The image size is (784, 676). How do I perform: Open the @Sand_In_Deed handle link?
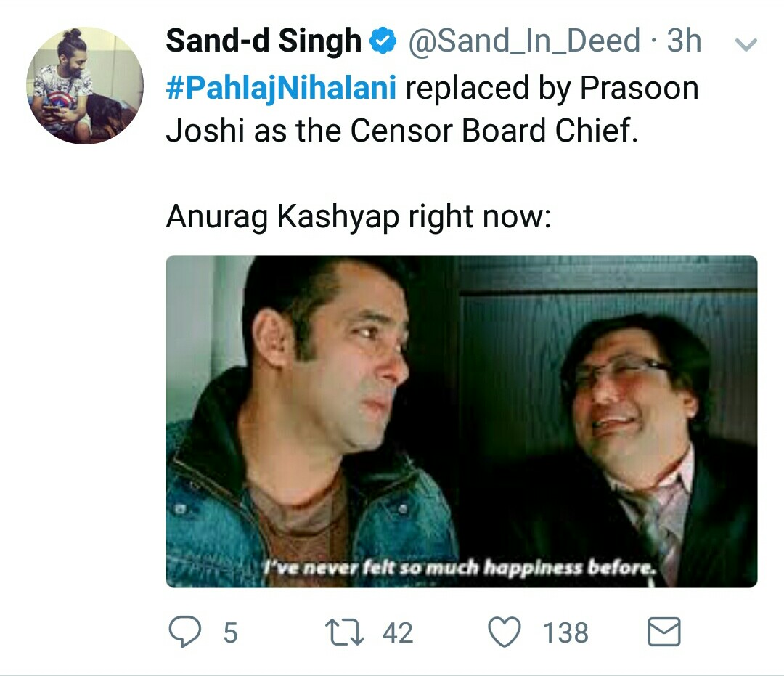pyautogui.click(x=524, y=41)
